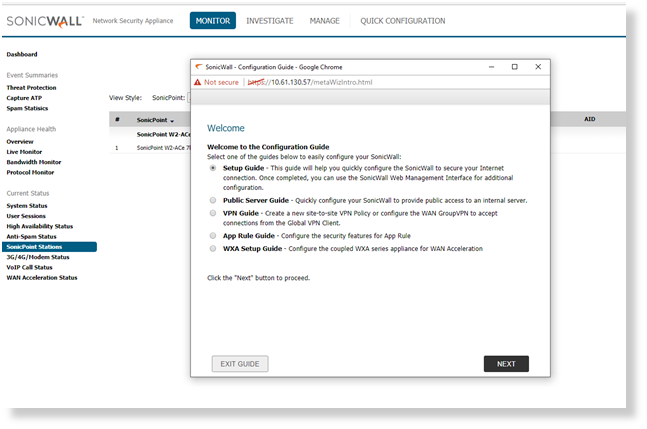The image size is (647, 429).
Task: Open the MANAGE tab
Action: coord(325,21)
